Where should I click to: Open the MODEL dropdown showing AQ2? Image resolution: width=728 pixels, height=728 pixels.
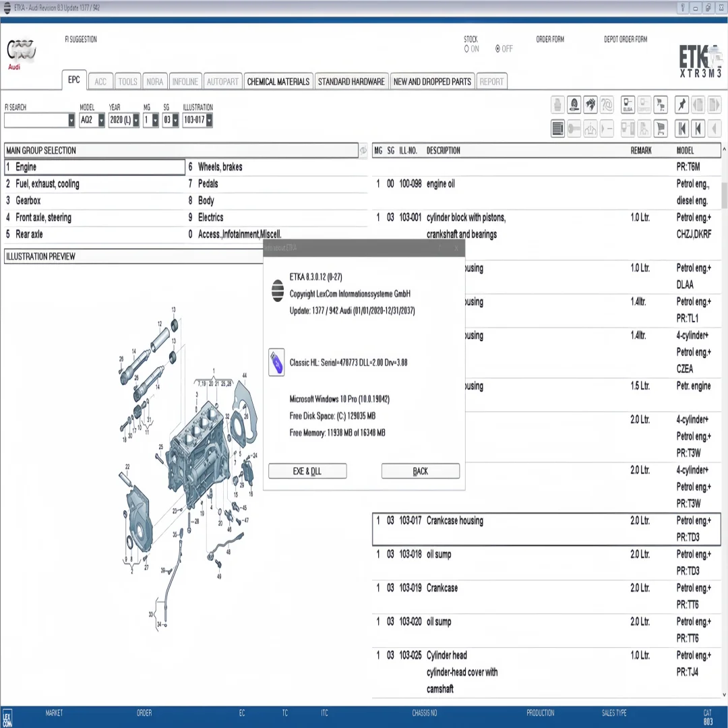click(x=101, y=121)
